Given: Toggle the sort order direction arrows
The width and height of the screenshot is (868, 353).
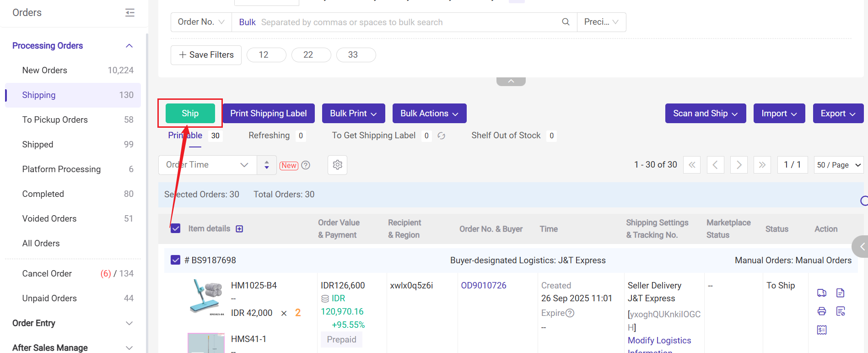Looking at the screenshot, I should point(267,165).
